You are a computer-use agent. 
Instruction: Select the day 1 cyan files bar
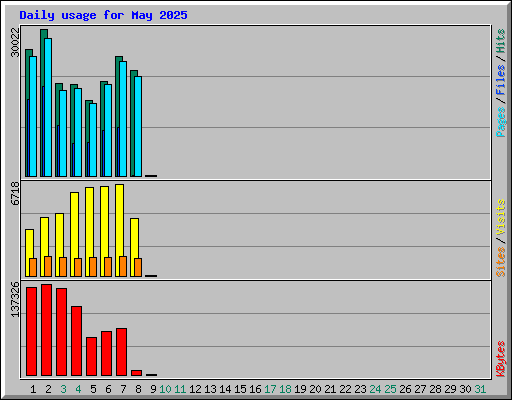[33, 116]
